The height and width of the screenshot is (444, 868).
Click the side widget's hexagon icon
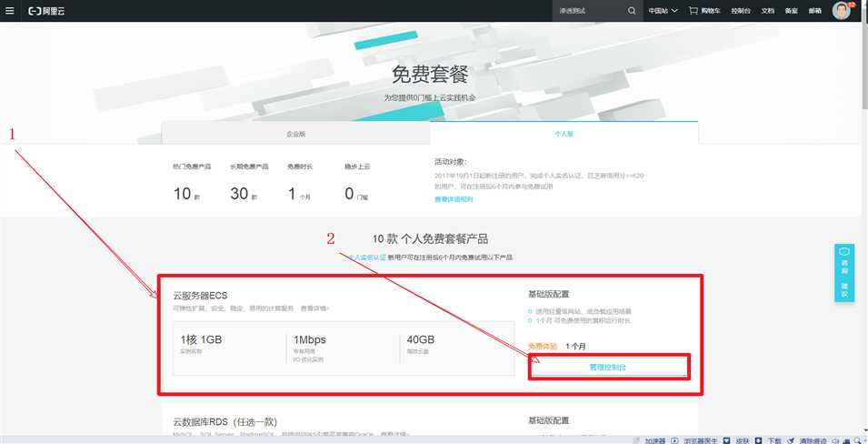pos(844,251)
